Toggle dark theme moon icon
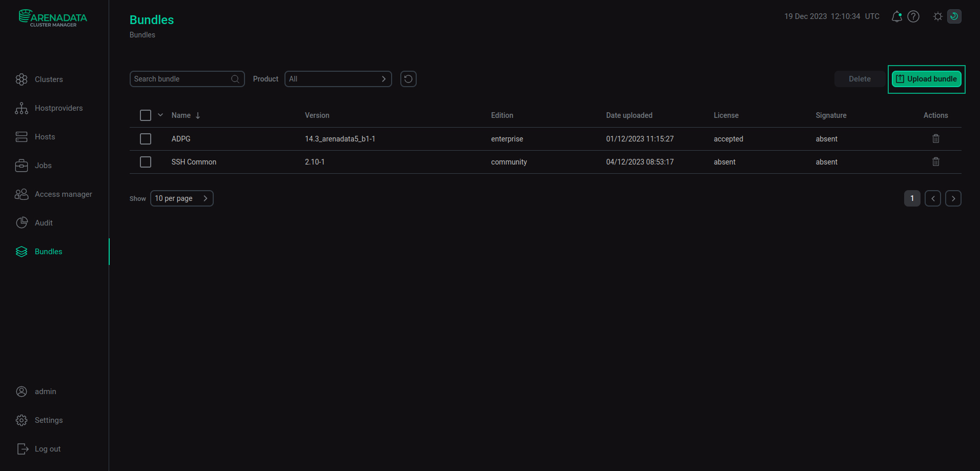 pos(954,16)
